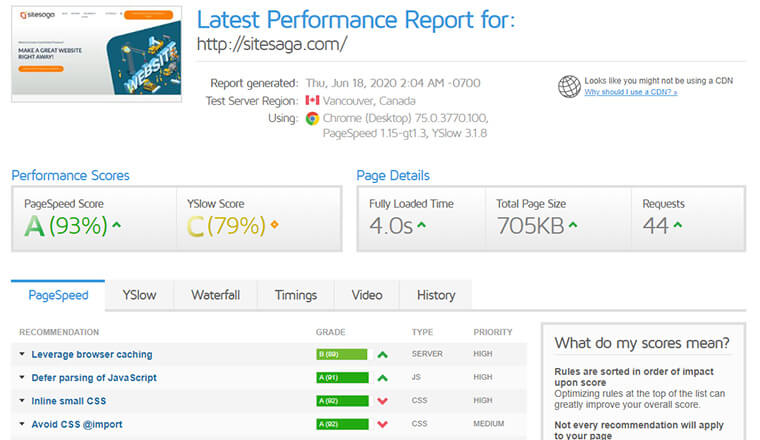
Task: Click the Canada flag icon
Action: (312, 101)
